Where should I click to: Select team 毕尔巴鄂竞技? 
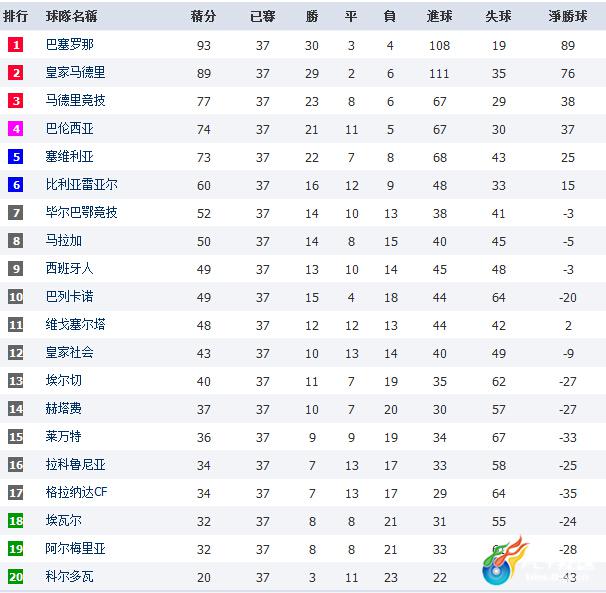pyautogui.click(x=82, y=213)
